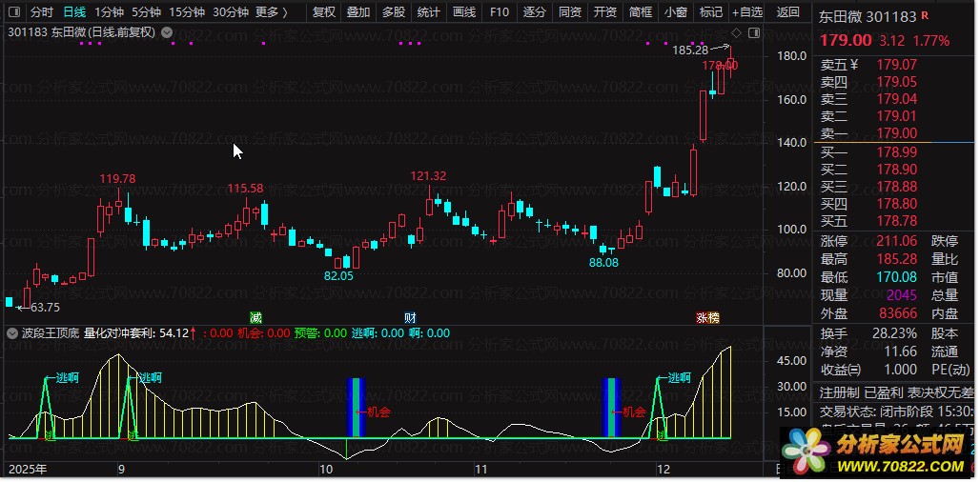
Task: Click 返回 back button
Action: 787,11
